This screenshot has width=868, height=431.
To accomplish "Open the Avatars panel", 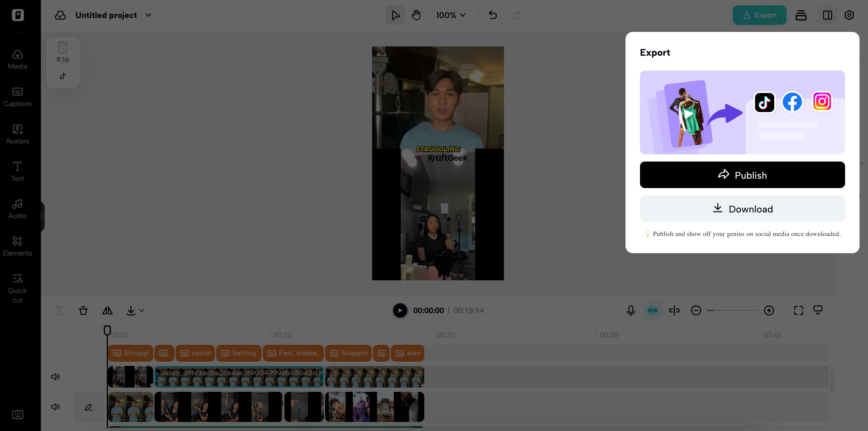I will coord(17,134).
